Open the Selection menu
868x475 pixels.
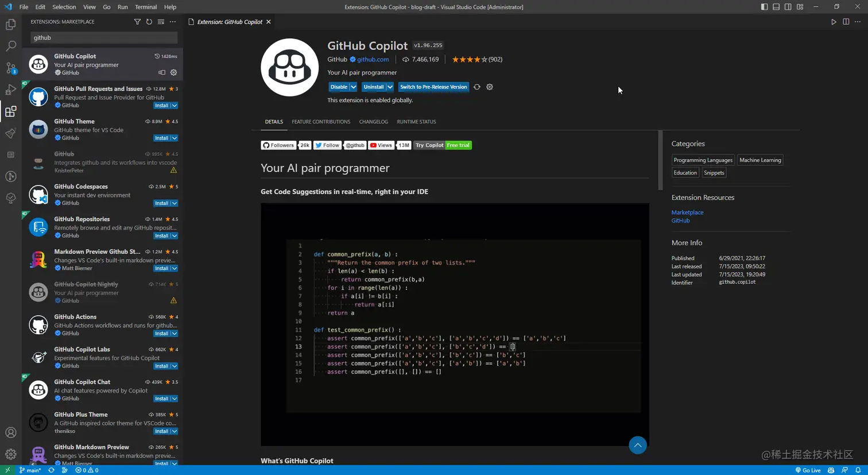click(x=64, y=7)
